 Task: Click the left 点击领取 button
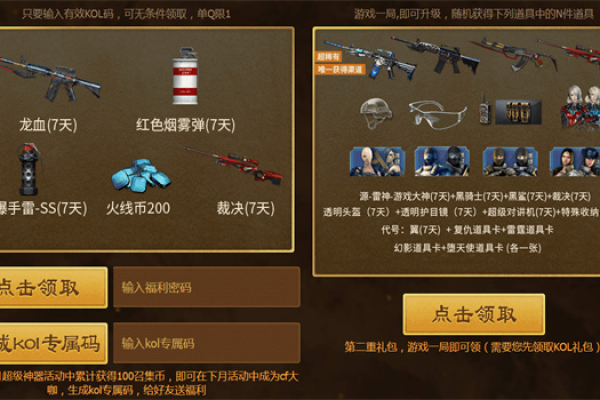point(53,287)
